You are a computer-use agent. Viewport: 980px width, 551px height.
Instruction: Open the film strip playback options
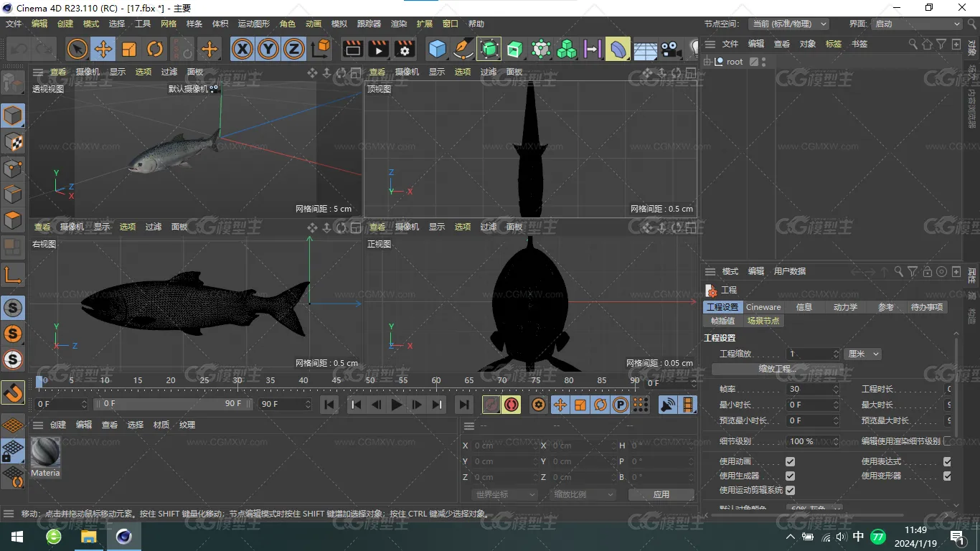(688, 405)
